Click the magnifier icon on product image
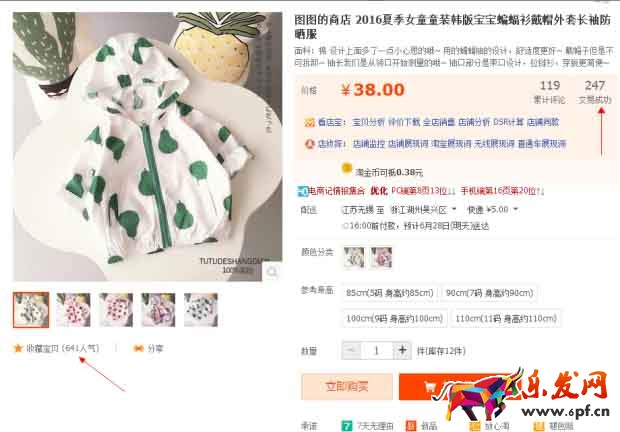The image size is (620, 432). pyautogui.click(x=272, y=272)
